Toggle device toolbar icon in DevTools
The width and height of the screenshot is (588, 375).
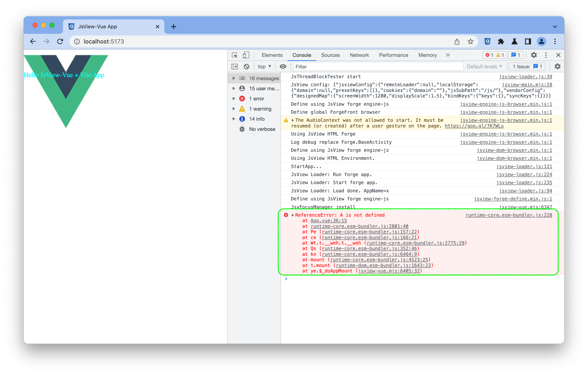246,55
